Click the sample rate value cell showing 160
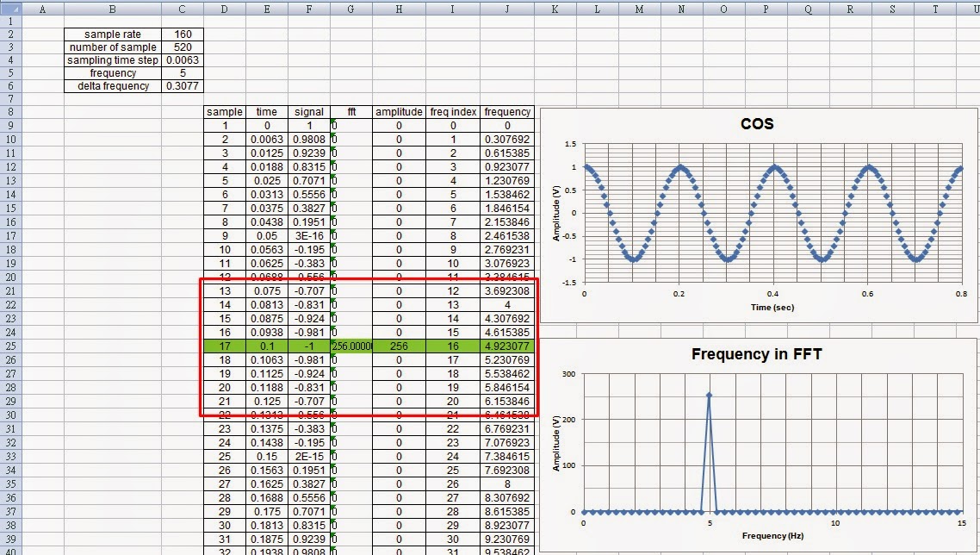 (183, 34)
